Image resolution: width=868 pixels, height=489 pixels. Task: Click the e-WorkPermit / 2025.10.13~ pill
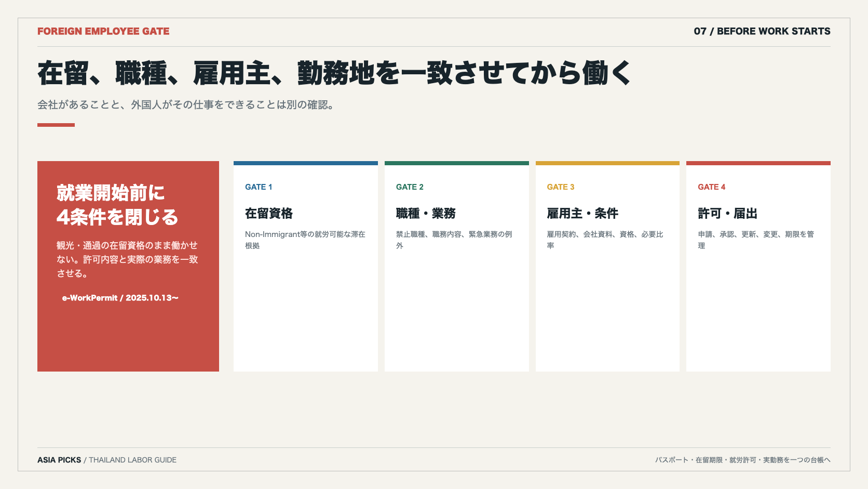pyautogui.click(x=120, y=298)
